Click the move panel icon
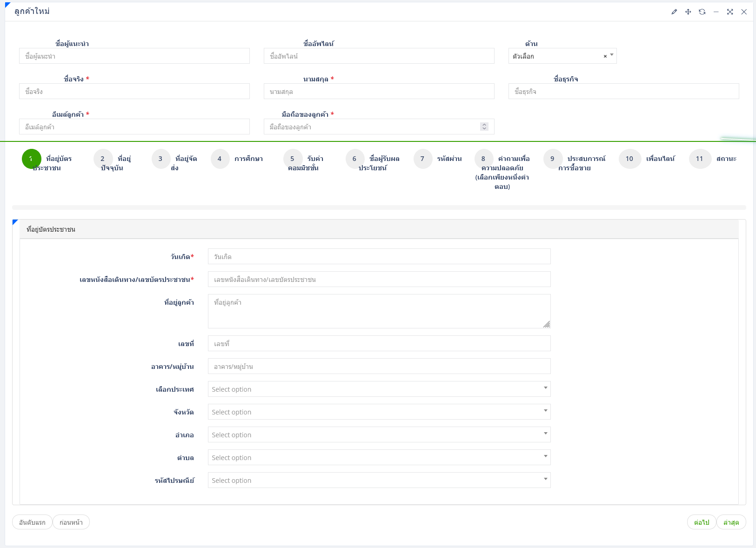756x548 pixels. [x=688, y=12]
